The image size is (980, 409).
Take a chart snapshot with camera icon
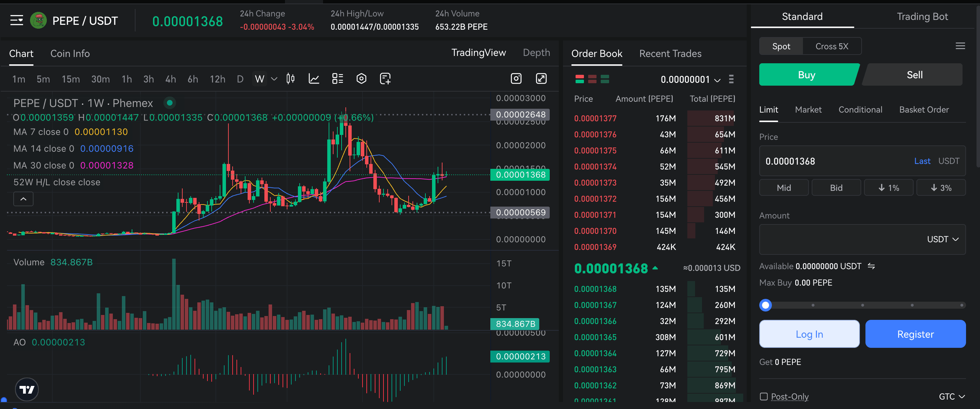(516, 78)
